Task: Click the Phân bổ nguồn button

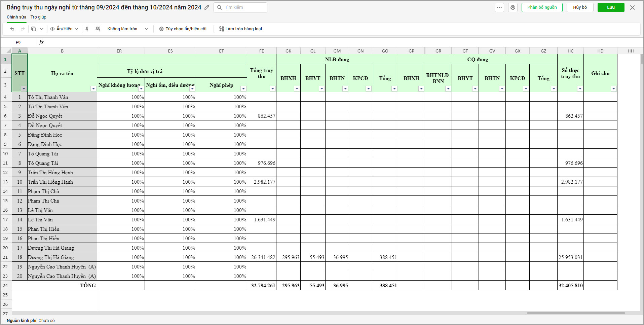Action: (x=542, y=7)
